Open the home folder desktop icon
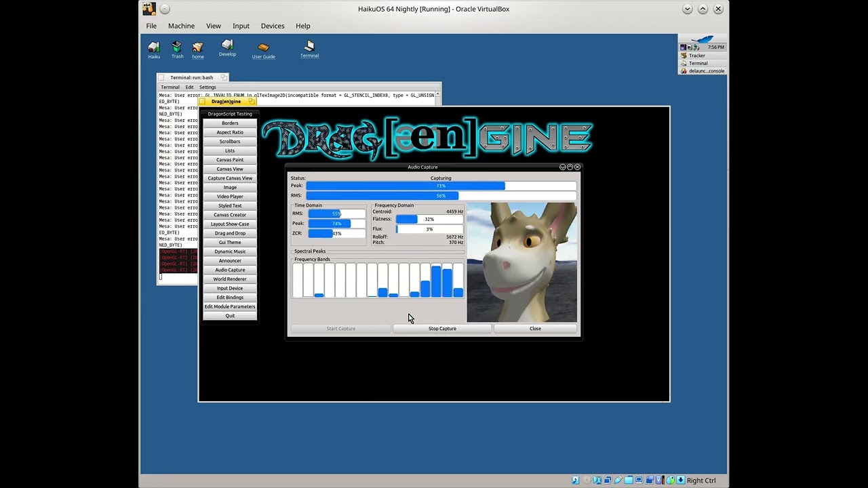 197,49
